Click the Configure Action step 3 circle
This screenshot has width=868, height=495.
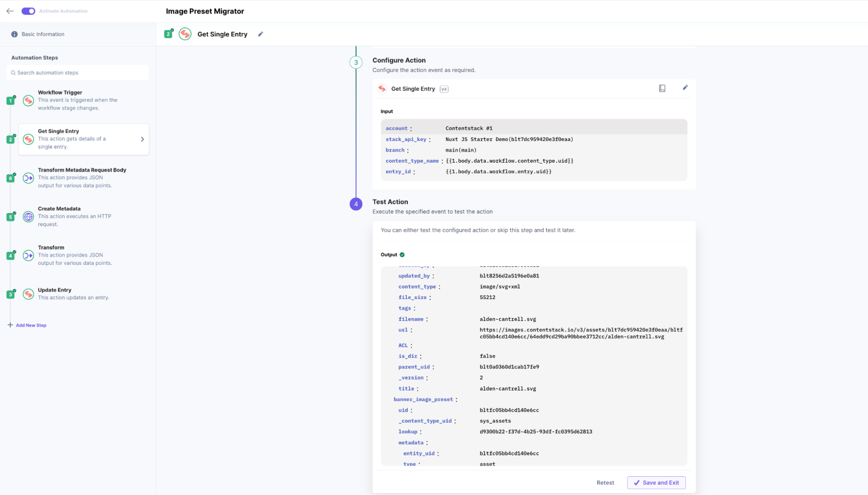356,63
